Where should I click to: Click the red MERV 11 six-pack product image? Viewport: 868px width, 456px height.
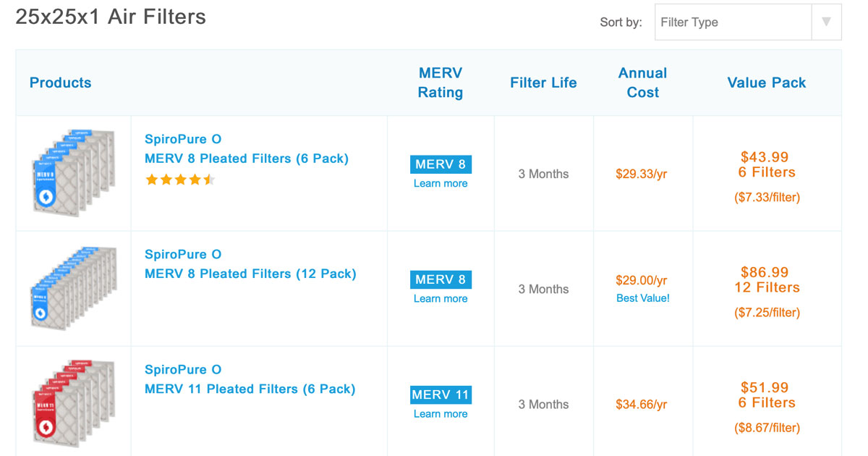74,402
